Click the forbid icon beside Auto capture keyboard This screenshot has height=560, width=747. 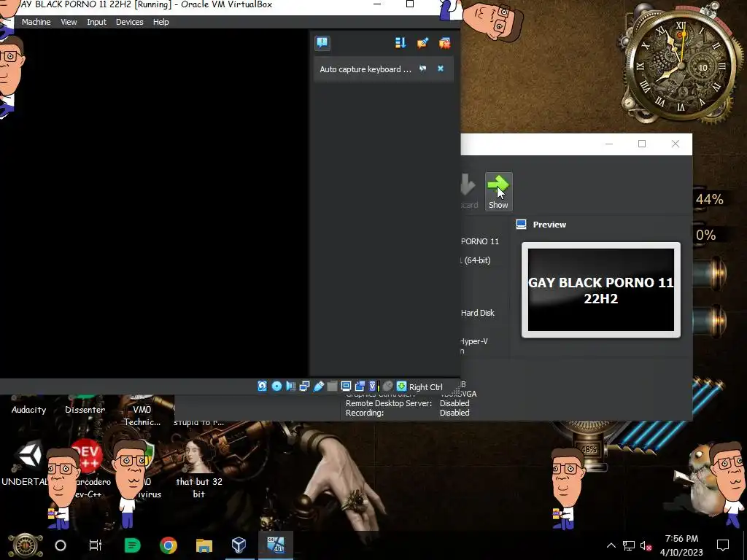[422, 69]
